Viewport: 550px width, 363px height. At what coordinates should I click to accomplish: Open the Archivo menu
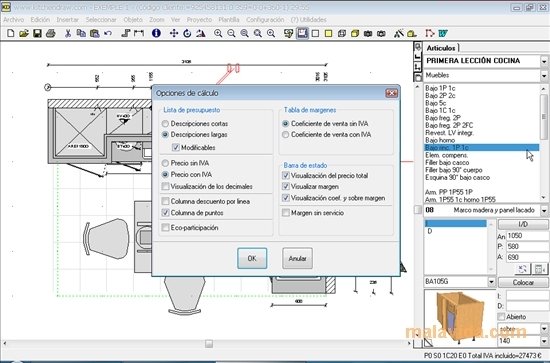pos(14,20)
